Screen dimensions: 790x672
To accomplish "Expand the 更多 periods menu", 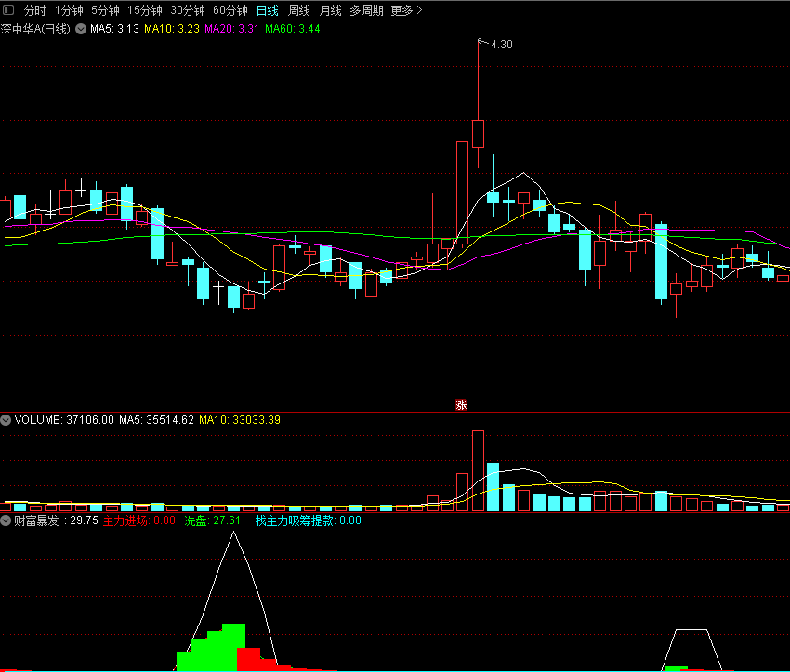I will 406,10.
